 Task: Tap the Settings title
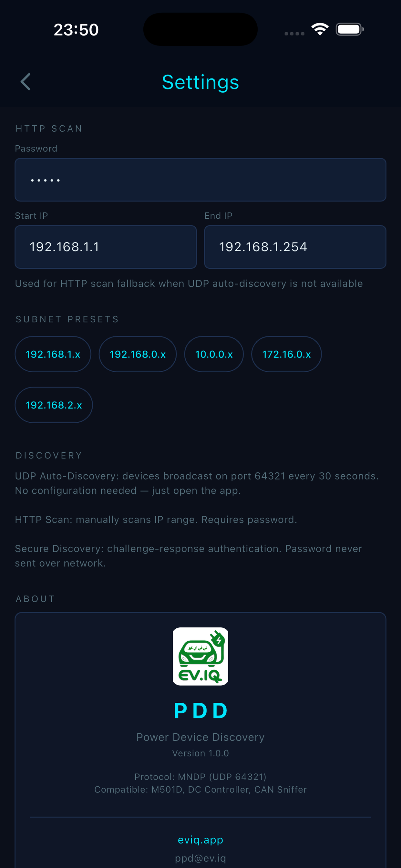[200, 82]
